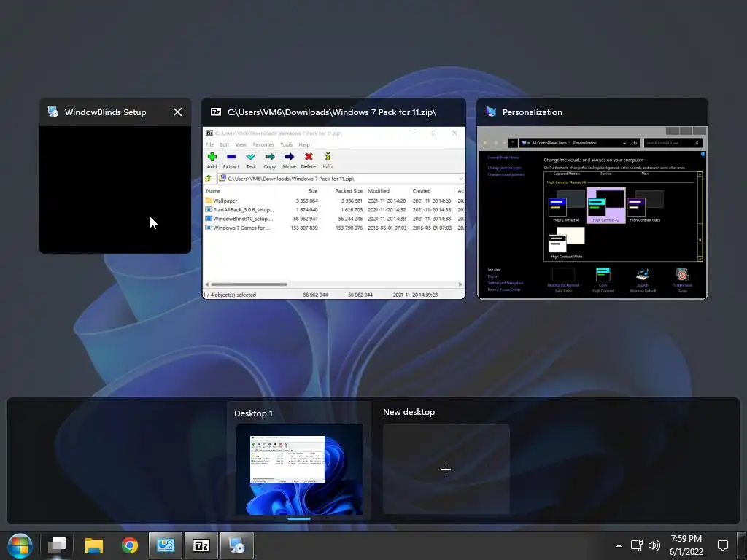This screenshot has width=747, height=560.
Task: Activate the WindowBlinds installer taskbar icon
Action: click(x=237, y=545)
